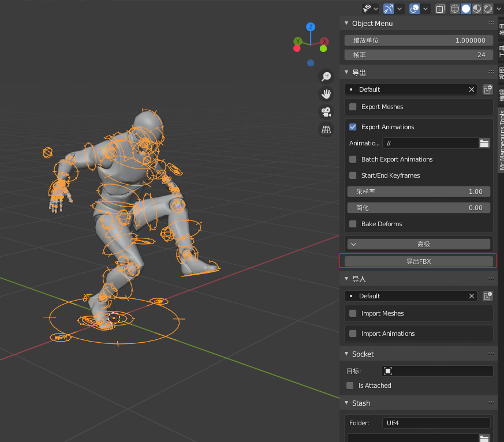
Task: Add new export preset icon next to Default
Action: click(x=488, y=89)
